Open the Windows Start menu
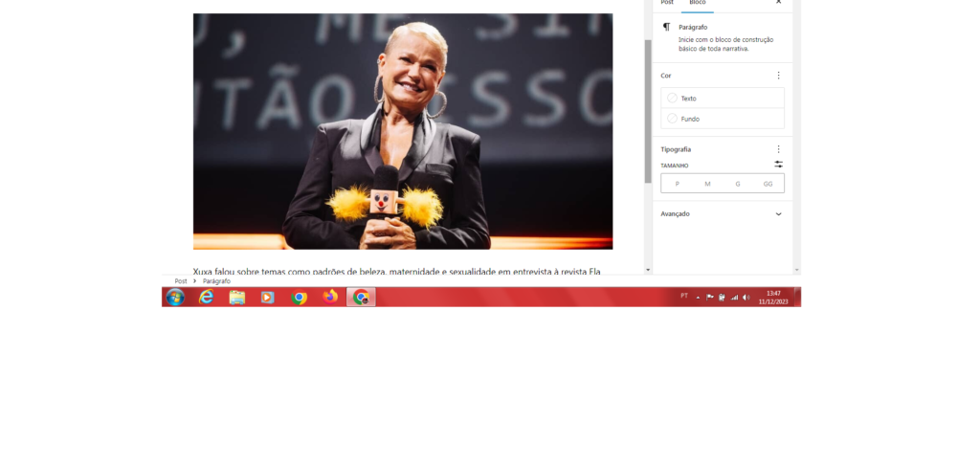This screenshot has height=466, width=980. (x=175, y=298)
